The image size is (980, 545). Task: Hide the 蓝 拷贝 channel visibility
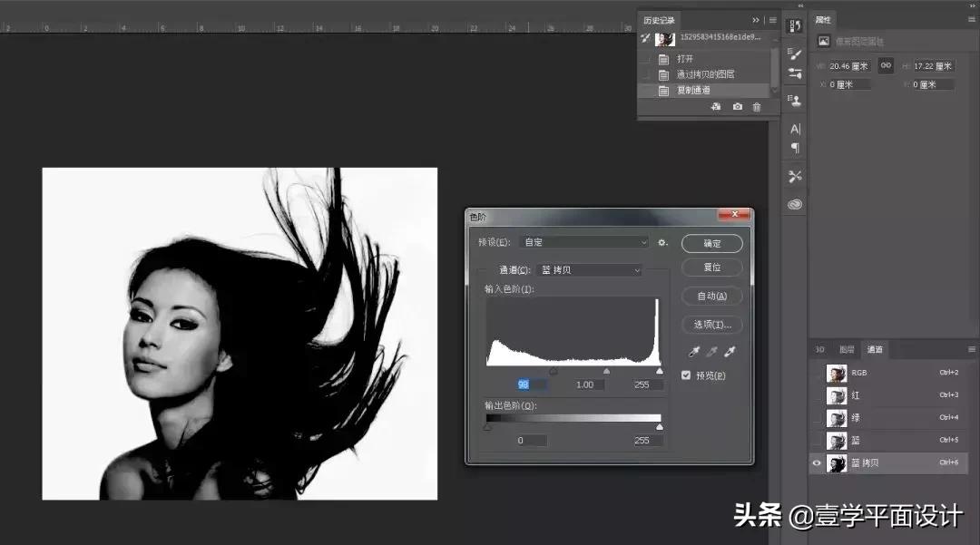[x=816, y=463]
